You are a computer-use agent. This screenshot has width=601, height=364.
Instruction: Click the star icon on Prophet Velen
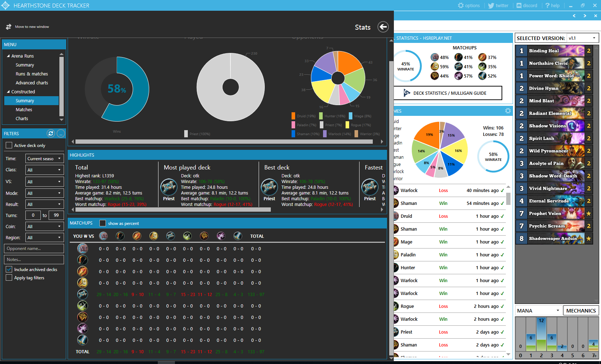point(588,213)
